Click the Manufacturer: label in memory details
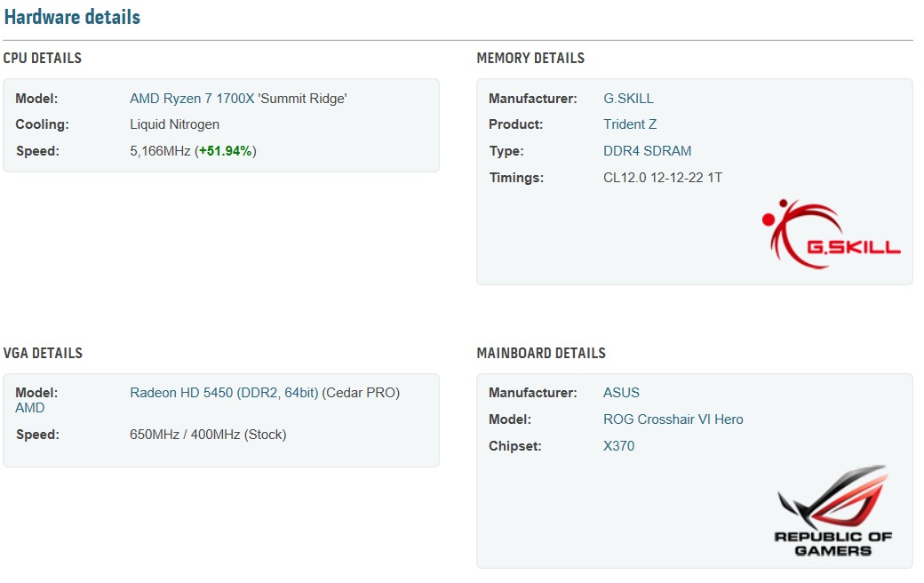This screenshot has width=924, height=583. pos(533,99)
